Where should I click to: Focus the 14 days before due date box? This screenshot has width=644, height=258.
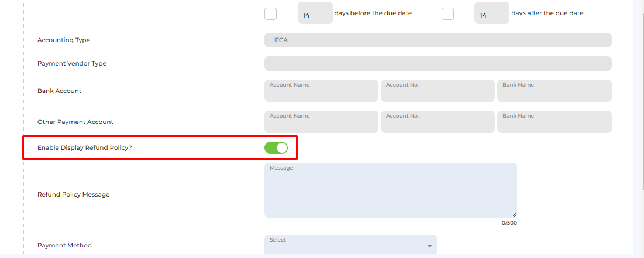(315, 13)
